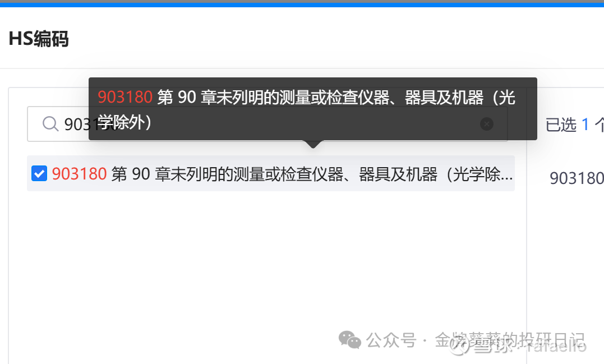Click the HS编码 dialog heading
This screenshot has width=604, height=364.
pyautogui.click(x=39, y=39)
